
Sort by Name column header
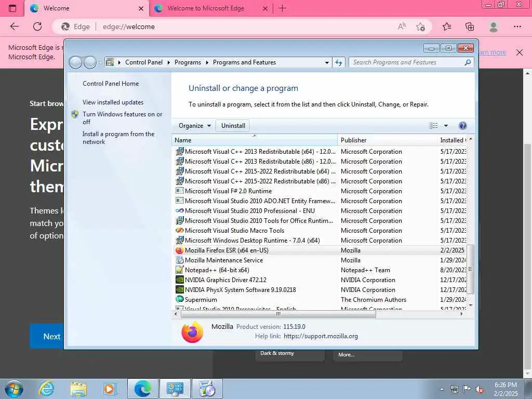tap(255, 140)
